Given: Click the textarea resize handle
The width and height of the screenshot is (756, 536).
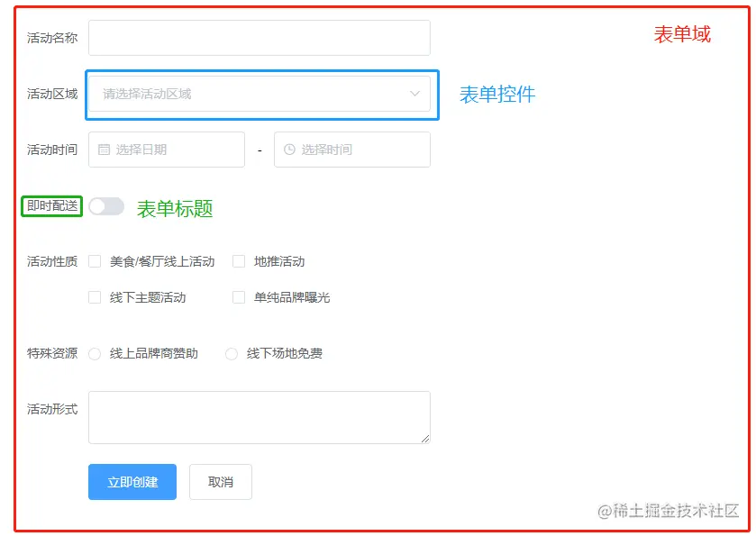Looking at the screenshot, I should click(424, 438).
